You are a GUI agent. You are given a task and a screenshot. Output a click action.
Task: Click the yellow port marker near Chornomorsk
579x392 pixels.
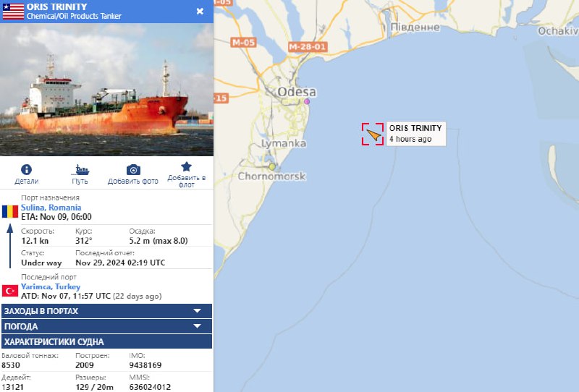[272, 166]
